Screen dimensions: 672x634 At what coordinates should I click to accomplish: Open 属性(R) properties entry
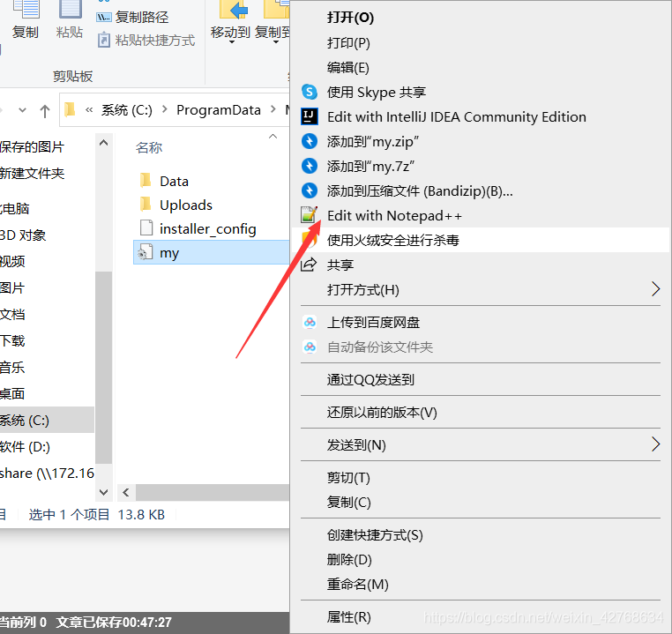348,617
